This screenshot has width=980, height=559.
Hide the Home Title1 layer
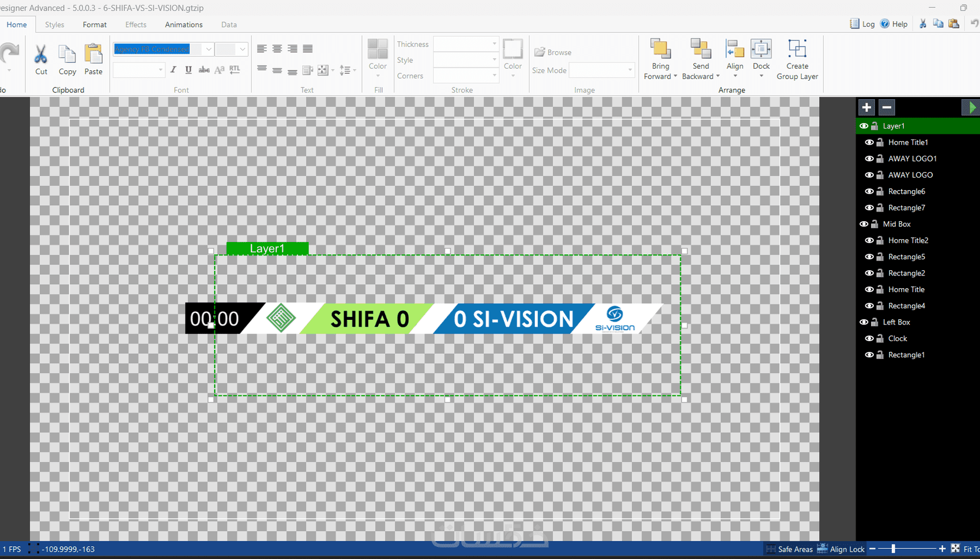point(869,142)
